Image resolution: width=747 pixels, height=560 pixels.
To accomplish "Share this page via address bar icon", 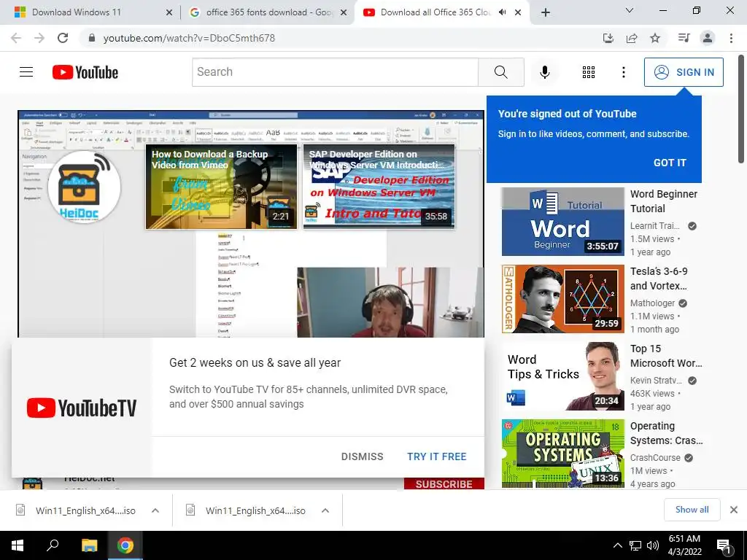I will (x=632, y=38).
